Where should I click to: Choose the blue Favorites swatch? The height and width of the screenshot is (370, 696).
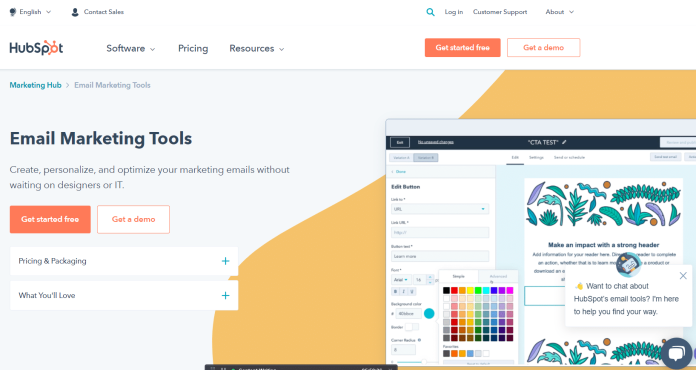click(x=470, y=354)
